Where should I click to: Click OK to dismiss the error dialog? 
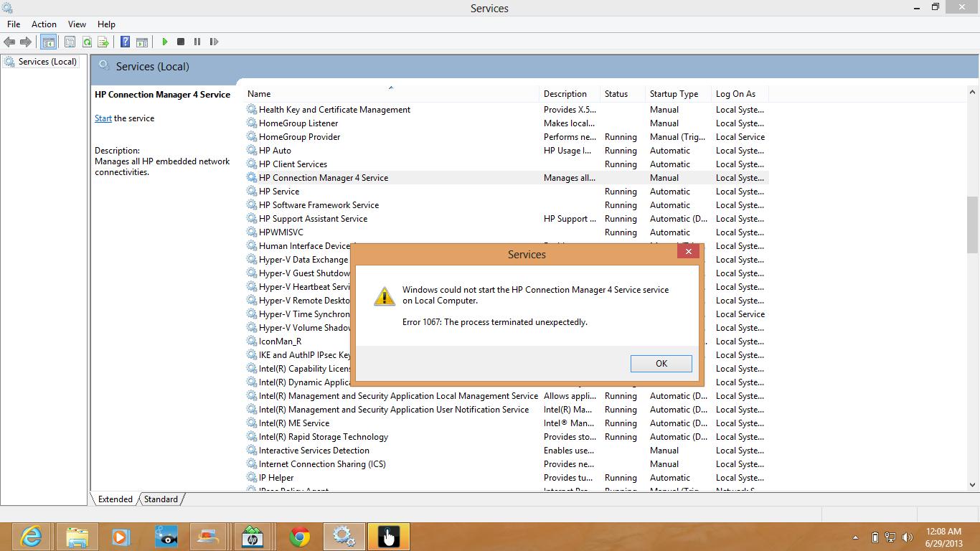coord(660,363)
